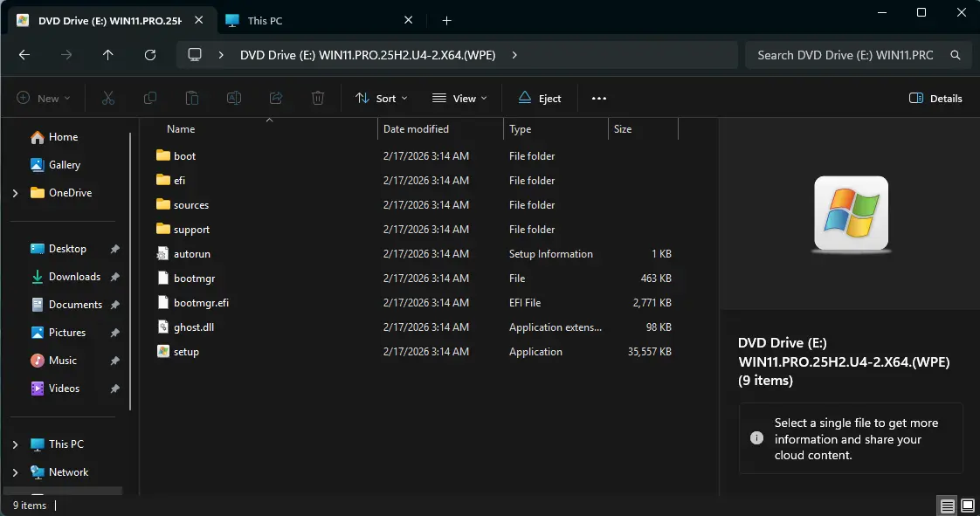This screenshot has height=516, width=980.
Task: Switch to details list view in status bar
Action: click(x=948, y=506)
